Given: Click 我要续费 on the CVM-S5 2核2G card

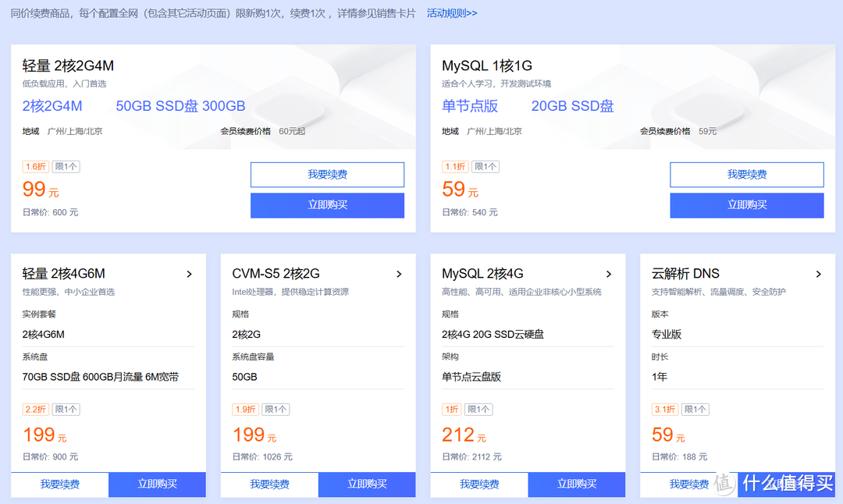Looking at the screenshot, I should (269, 484).
